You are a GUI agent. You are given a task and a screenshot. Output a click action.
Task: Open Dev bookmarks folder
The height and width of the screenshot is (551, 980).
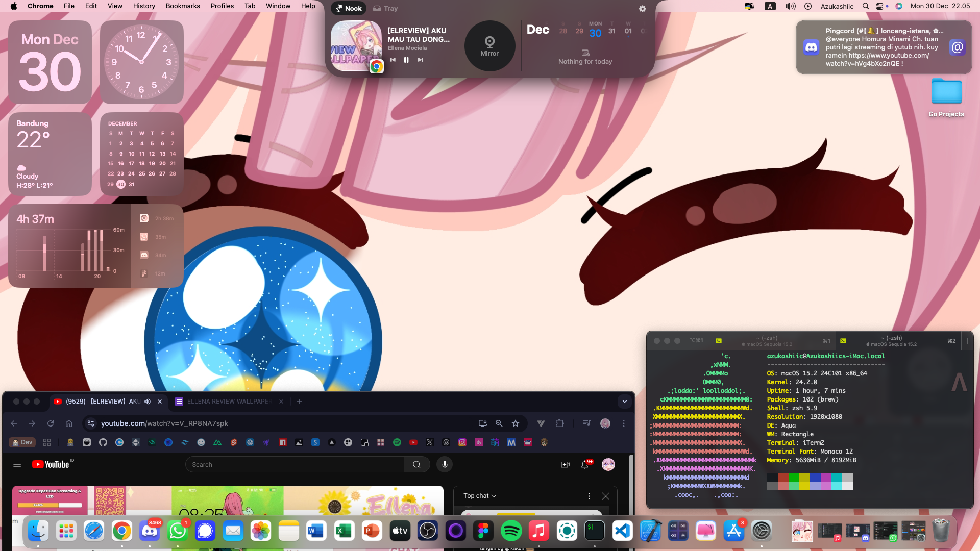point(22,442)
